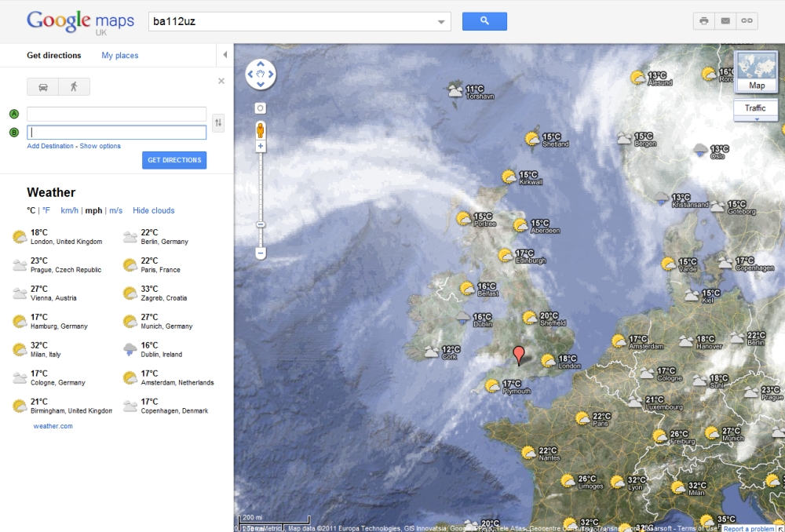Click the GET DIRECTIONS button
The image size is (785, 532).
(x=174, y=160)
